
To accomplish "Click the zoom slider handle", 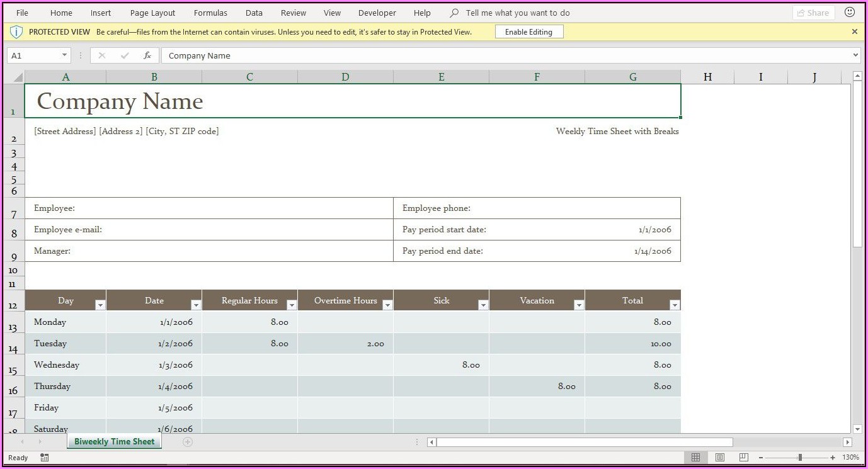I will point(800,458).
